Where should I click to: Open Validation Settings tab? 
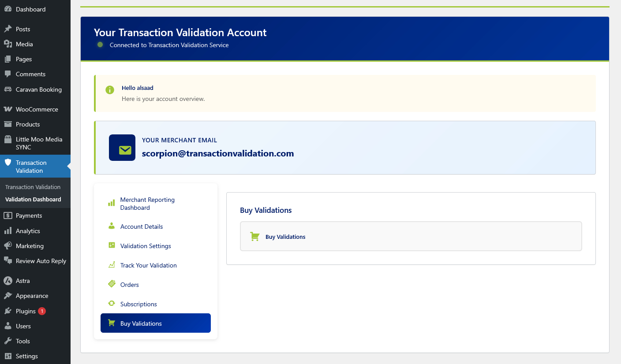pos(156,246)
